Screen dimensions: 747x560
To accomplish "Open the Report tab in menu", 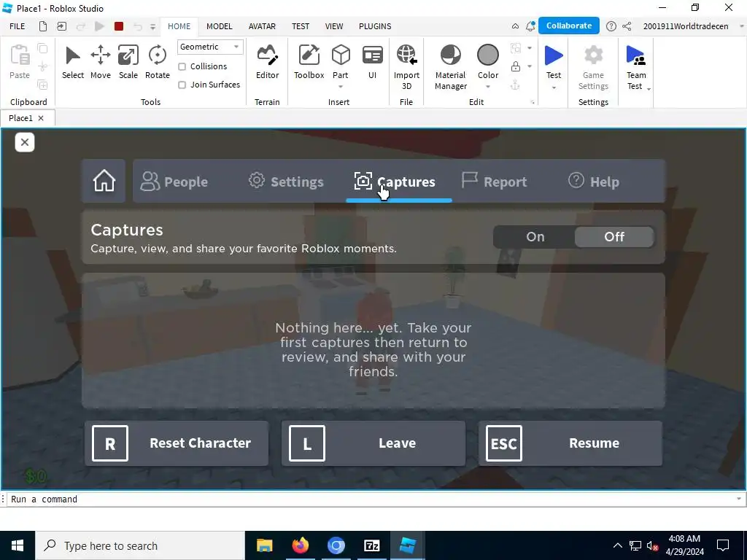I will click(x=494, y=182).
